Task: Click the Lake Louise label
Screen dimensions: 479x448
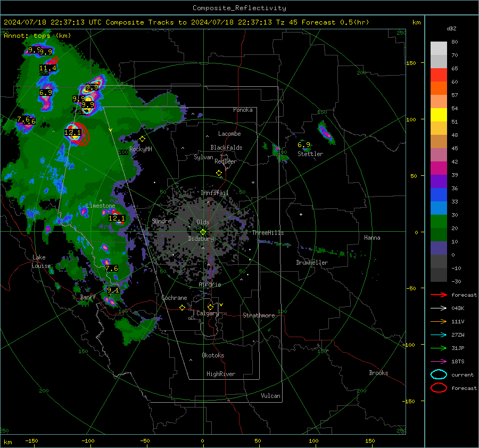Action: point(41,262)
